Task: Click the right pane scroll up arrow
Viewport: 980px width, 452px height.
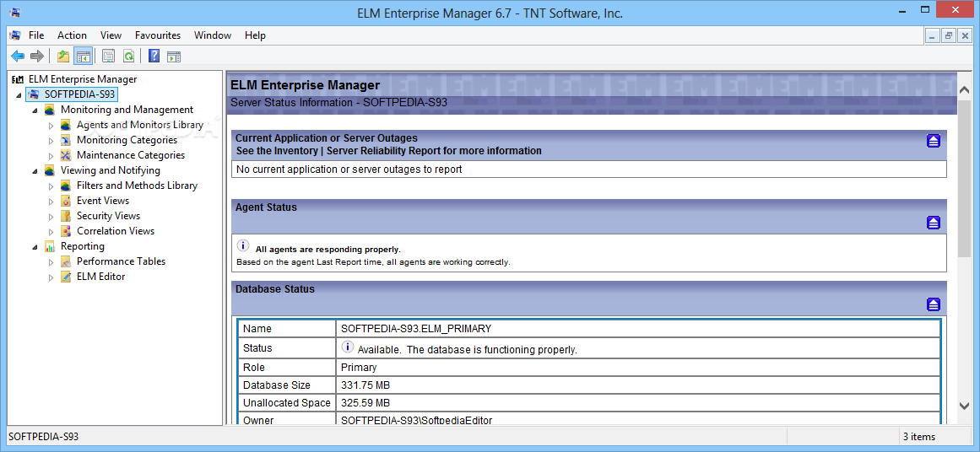Action: (x=964, y=91)
